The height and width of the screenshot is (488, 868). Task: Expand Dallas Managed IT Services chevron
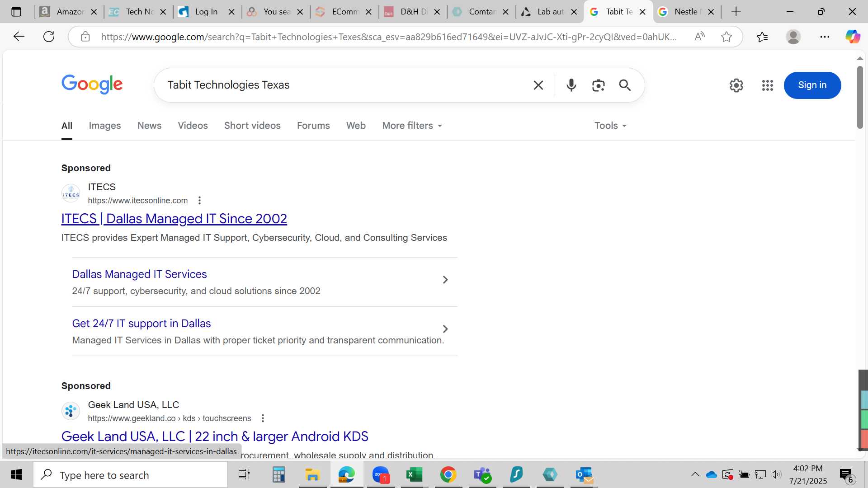(445, 280)
